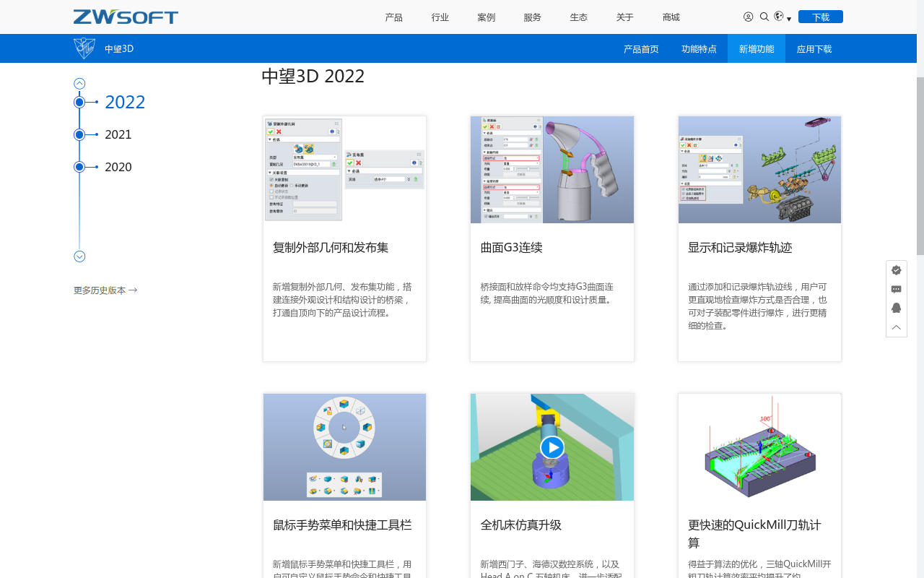Select the 2021 timeline marker dot
Image resolution: width=924 pixels, height=578 pixels.
click(x=79, y=134)
